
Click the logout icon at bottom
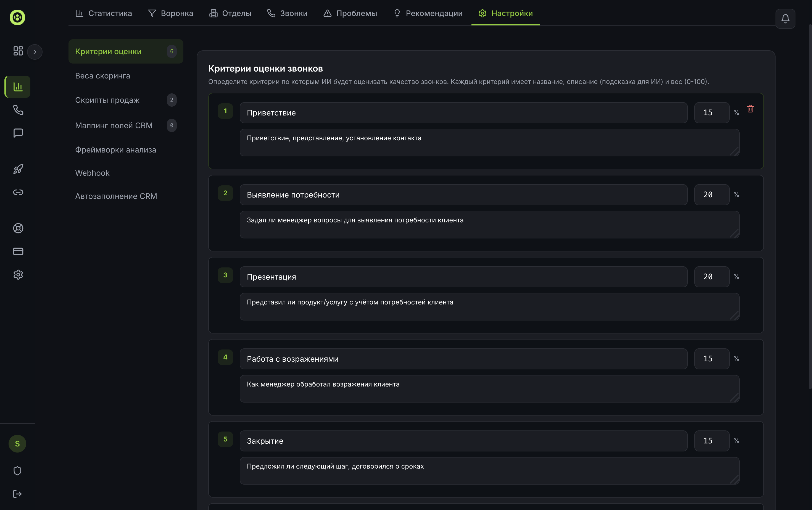tap(17, 494)
